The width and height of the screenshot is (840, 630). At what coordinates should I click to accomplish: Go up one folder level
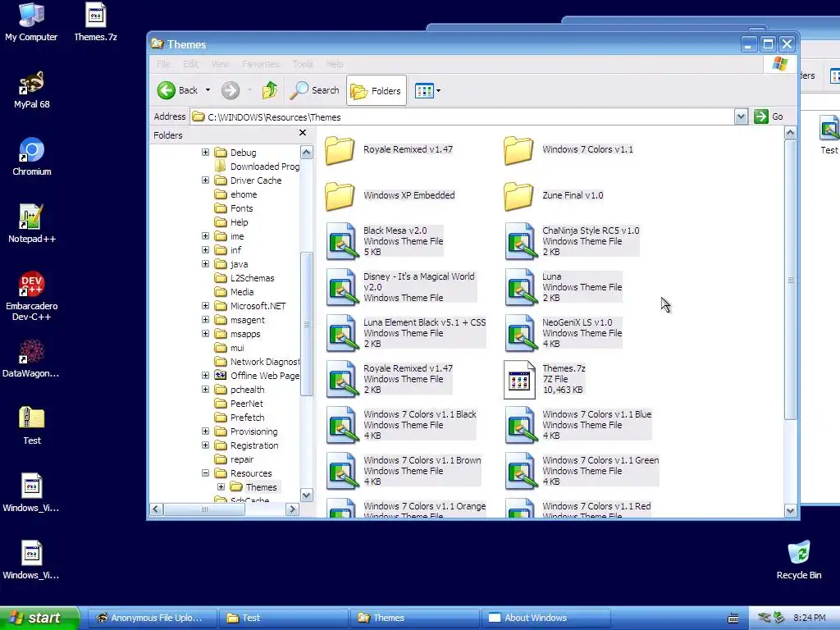[269, 90]
